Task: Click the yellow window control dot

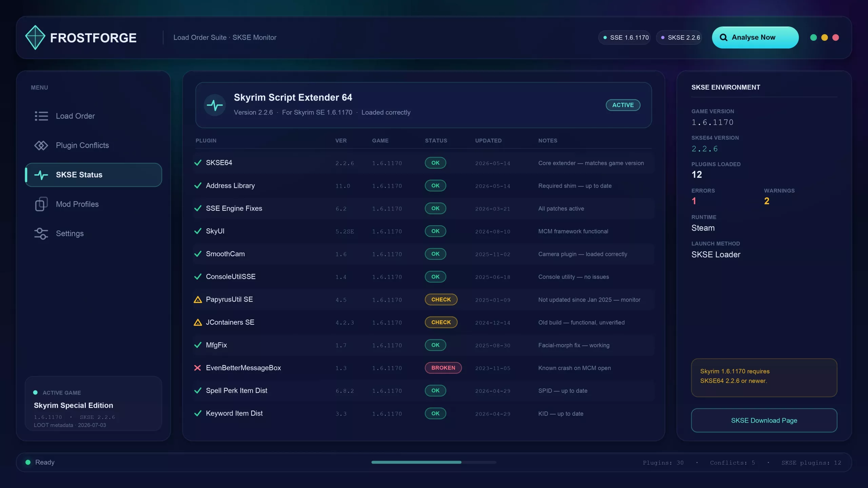Action: (825, 37)
